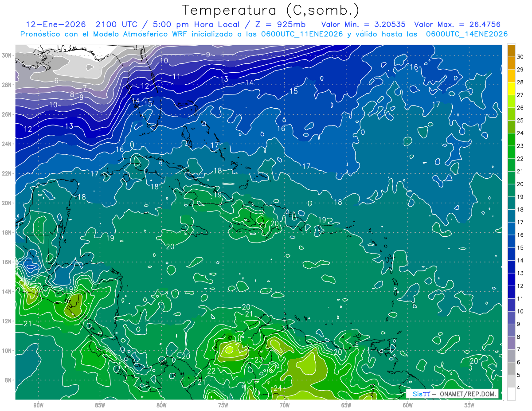Click the "22" contour label on the map
532x411 pixels.
(x=211, y=371)
